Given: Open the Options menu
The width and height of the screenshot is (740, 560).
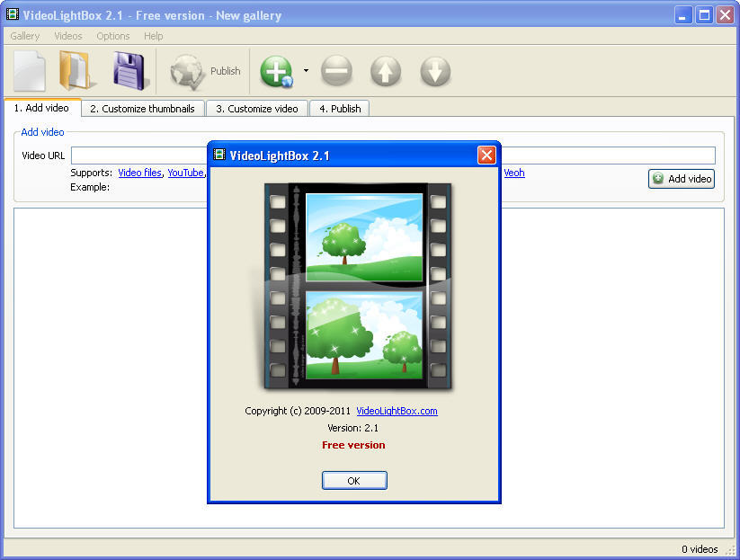Looking at the screenshot, I should tap(112, 36).
